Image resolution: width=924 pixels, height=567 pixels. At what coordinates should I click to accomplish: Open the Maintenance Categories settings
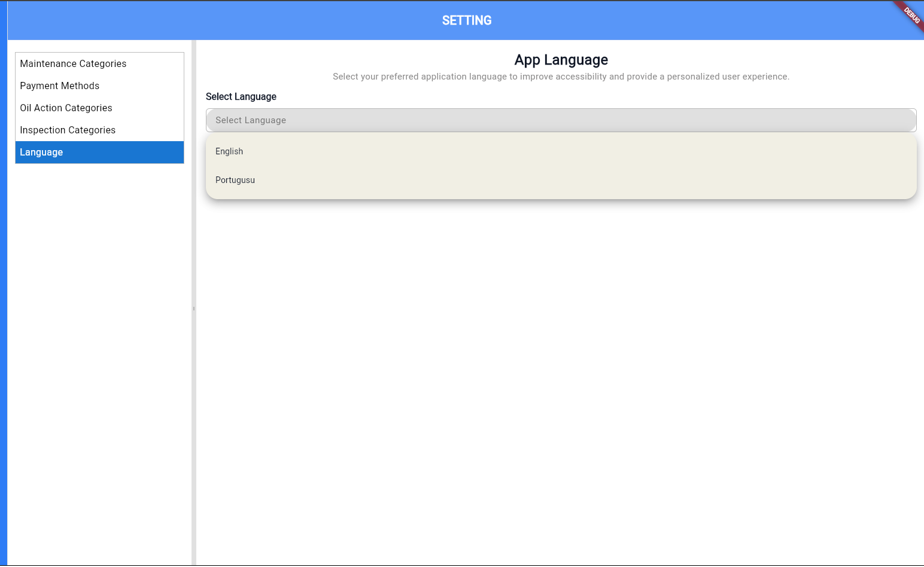click(x=73, y=63)
